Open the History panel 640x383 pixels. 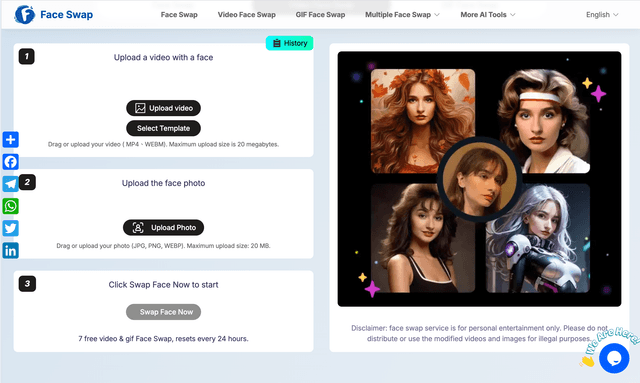click(x=289, y=43)
